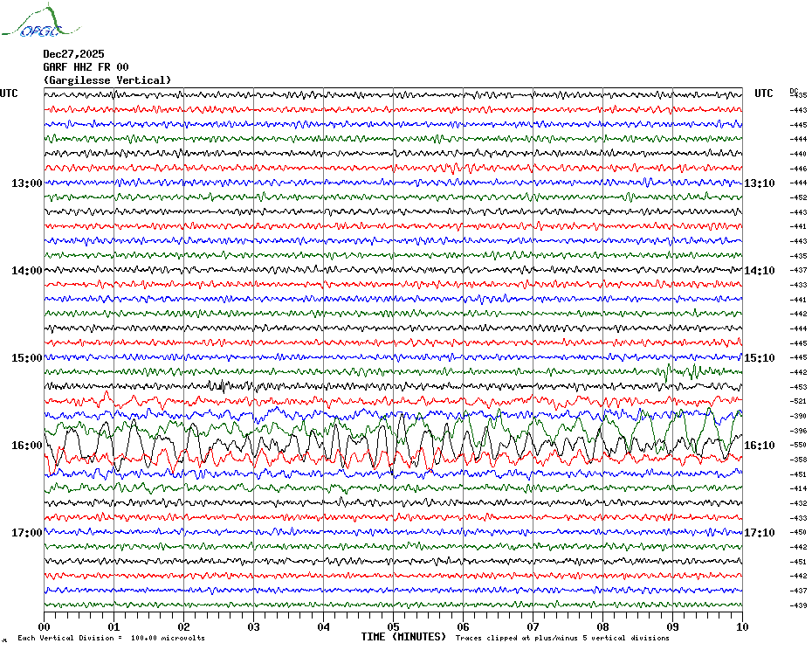
Task: Click the 13:00 label on left axis
Action: pyautogui.click(x=27, y=183)
